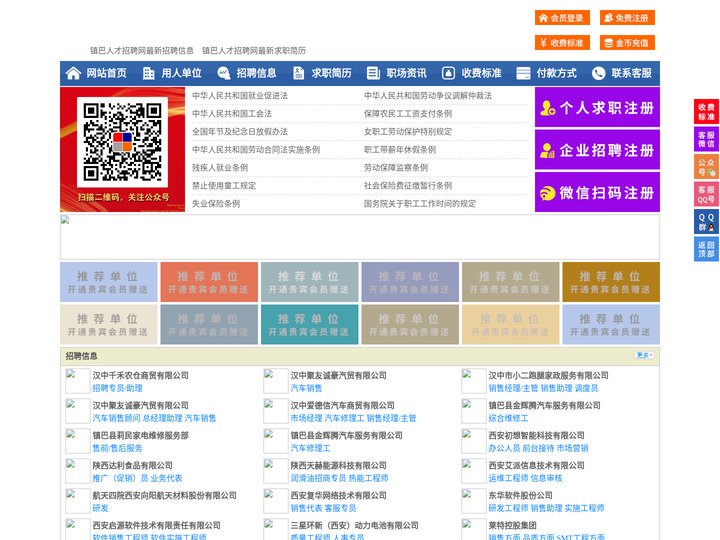Open top link 镇巴人才招聘网最新求职简历
Viewport: 720px width, 540px height.
[x=254, y=51]
